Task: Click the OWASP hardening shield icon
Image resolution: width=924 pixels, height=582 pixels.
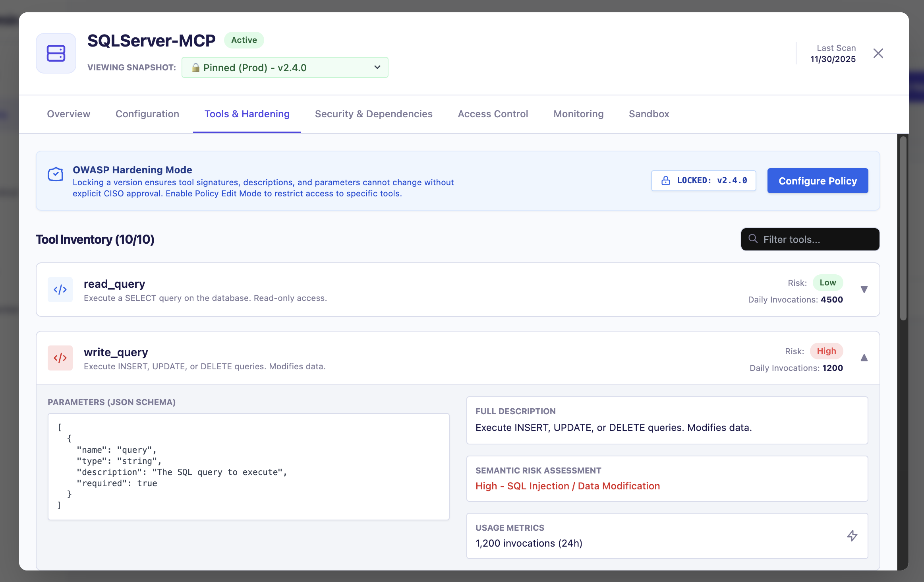Action: pos(55,174)
